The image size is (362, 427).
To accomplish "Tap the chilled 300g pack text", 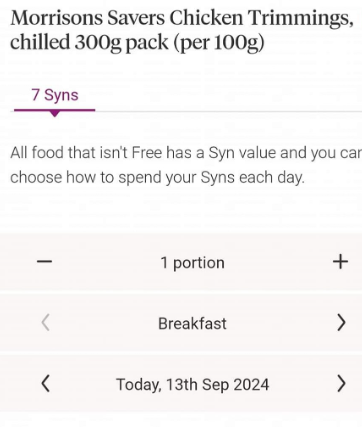I will [x=89, y=43].
